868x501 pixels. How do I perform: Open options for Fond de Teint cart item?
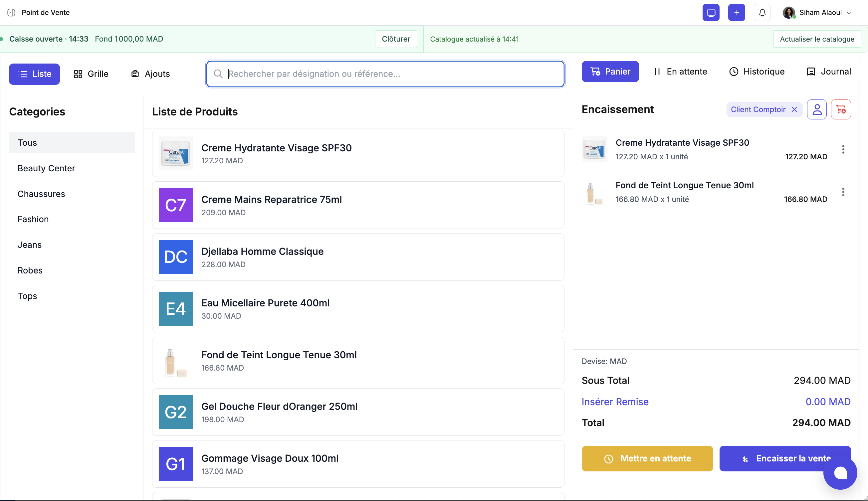[843, 192]
